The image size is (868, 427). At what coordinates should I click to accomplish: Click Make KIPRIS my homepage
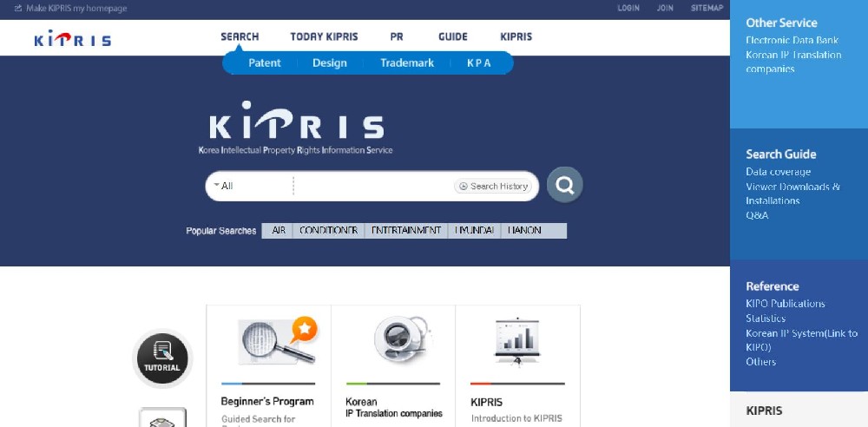[x=76, y=9]
